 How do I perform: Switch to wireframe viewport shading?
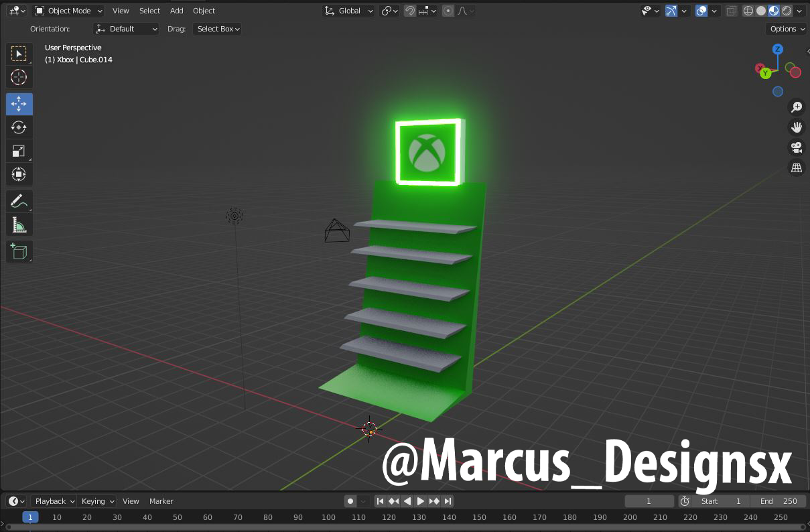click(x=748, y=11)
